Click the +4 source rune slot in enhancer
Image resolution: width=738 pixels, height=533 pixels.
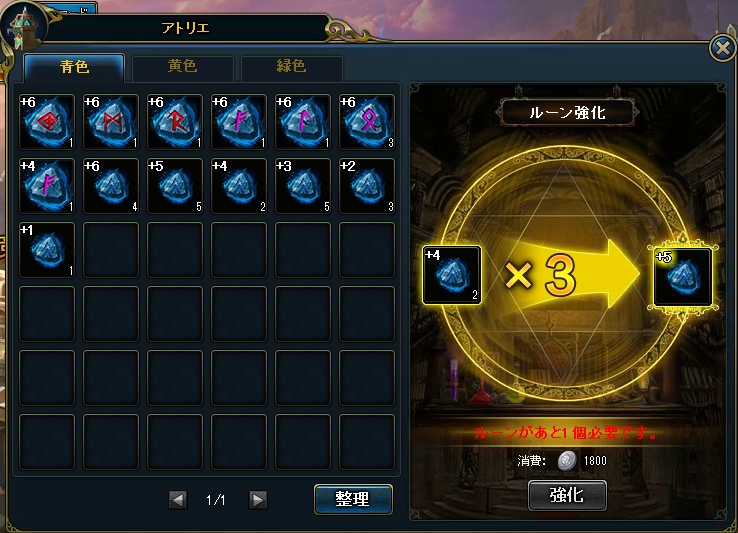[452, 275]
